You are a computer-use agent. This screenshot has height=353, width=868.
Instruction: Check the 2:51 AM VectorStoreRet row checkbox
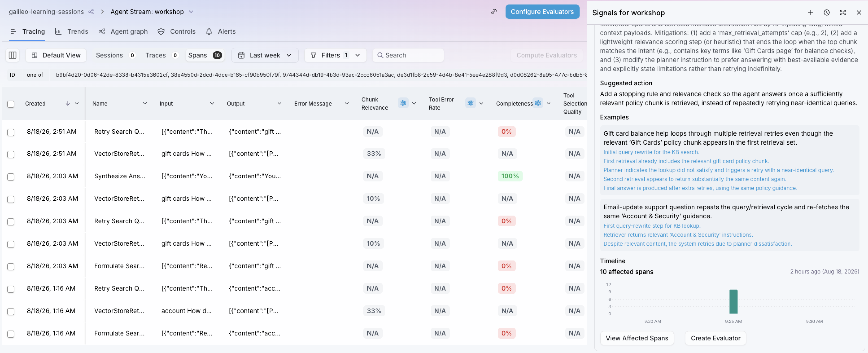pyautogui.click(x=11, y=154)
